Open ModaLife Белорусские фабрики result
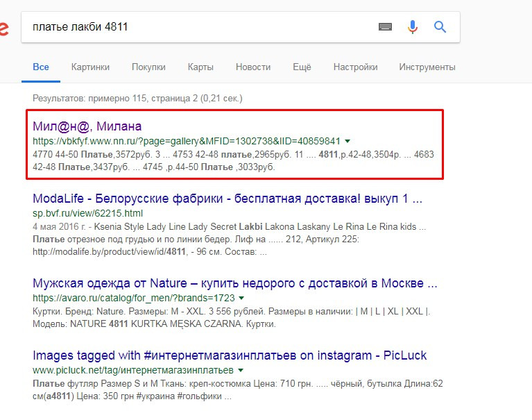Viewport: 532px width, 420px height. coord(228,199)
